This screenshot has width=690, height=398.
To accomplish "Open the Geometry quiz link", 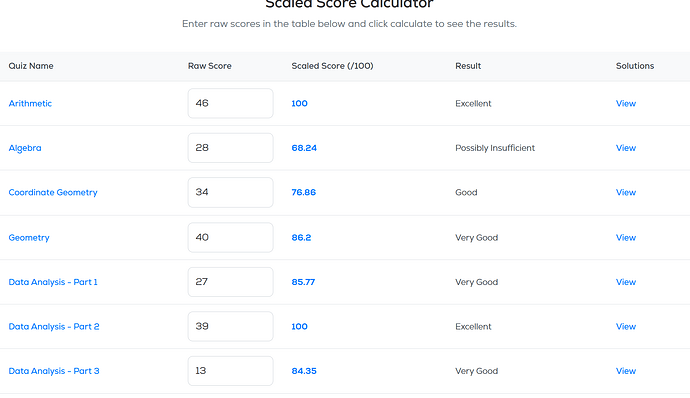I will click(29, 238).
